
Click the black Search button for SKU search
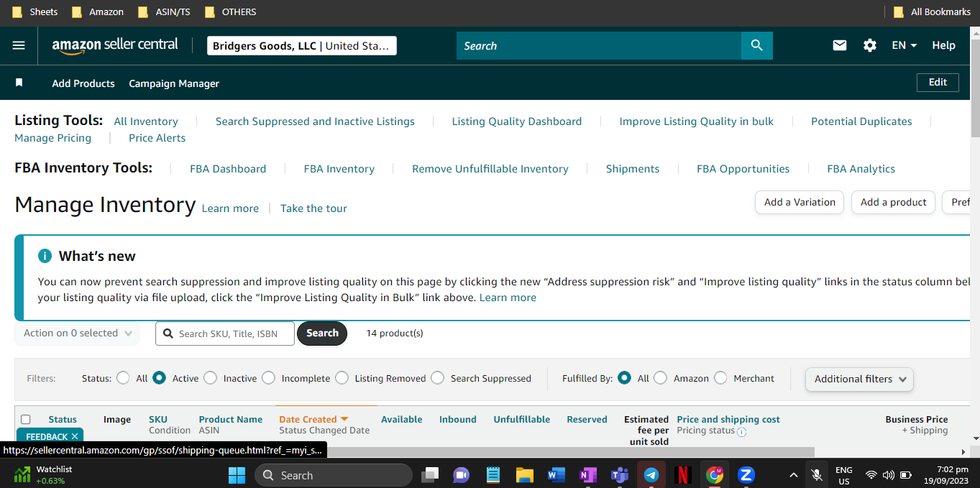(322, 333)
